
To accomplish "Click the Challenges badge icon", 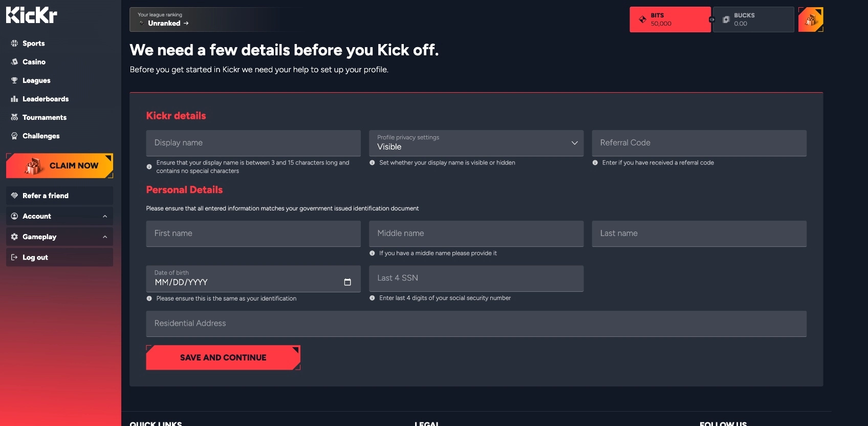I will point(14,136).
